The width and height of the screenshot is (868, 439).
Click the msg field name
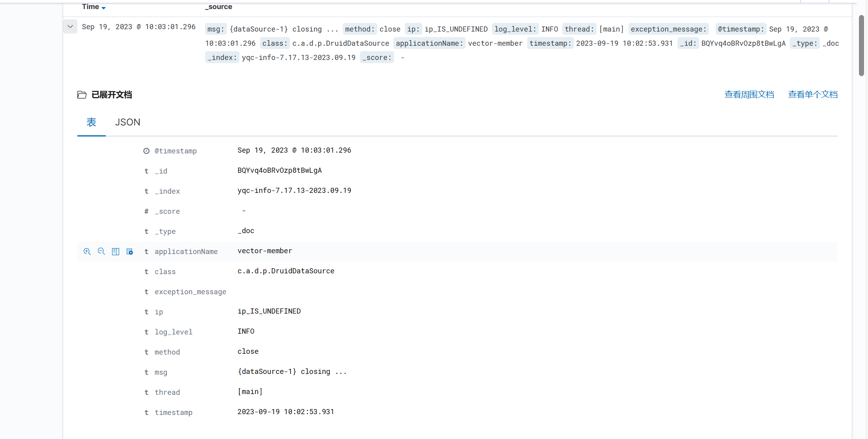pos(161,372)
